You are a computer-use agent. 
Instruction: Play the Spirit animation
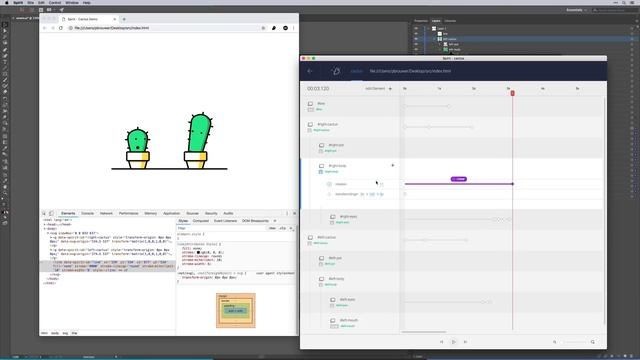pyautogui.click(x=453, y=342)
